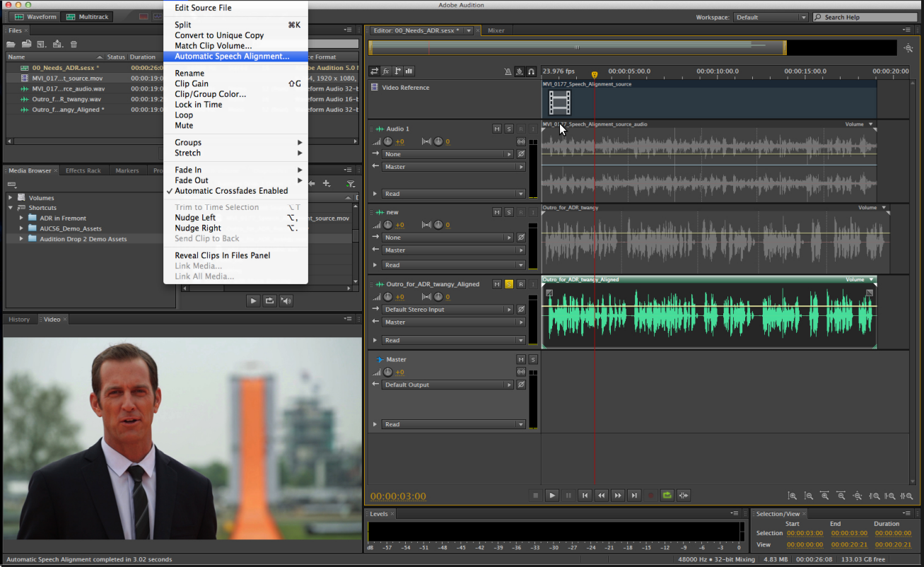
Task: Play the session from transport
Action: click(x=552, y=496)
